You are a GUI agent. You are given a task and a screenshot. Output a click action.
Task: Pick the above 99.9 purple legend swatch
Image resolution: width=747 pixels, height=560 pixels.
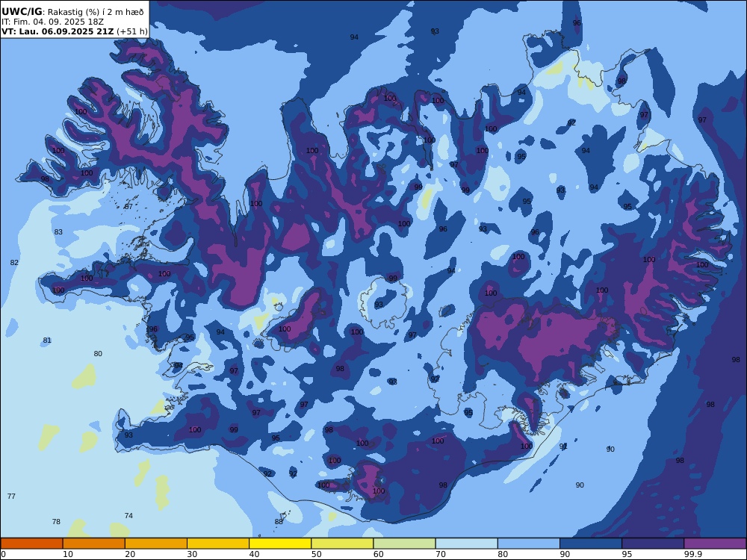tap(715, 544)
